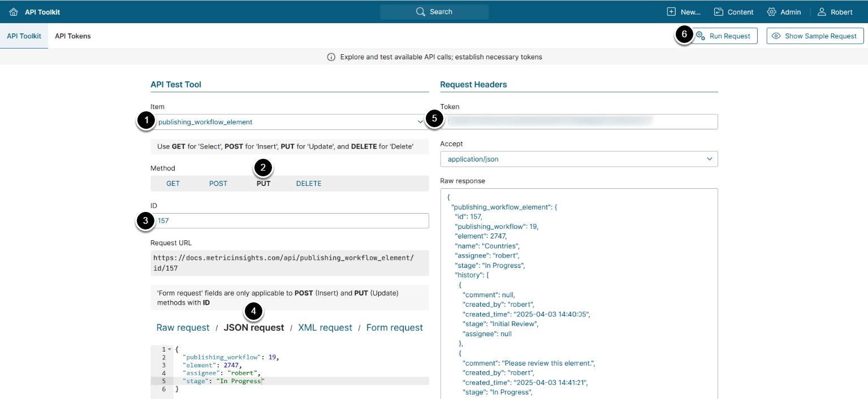This screenshot has height=399, width=868.
Task: Open the Raw request view
Action: [183, 328]
